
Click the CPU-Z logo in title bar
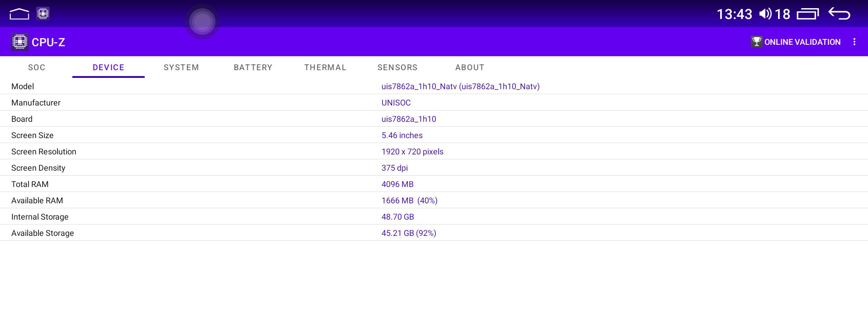point(19,42)
